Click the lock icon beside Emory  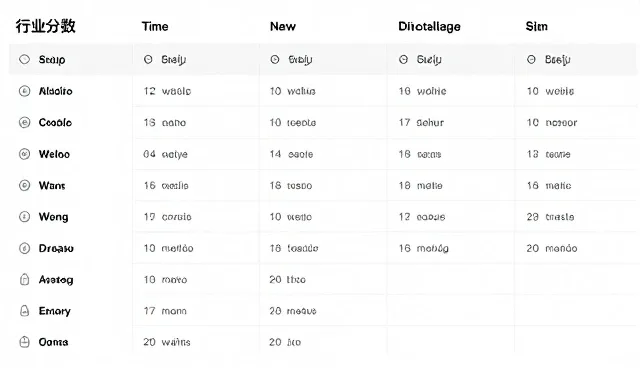(x=24, y=311)
